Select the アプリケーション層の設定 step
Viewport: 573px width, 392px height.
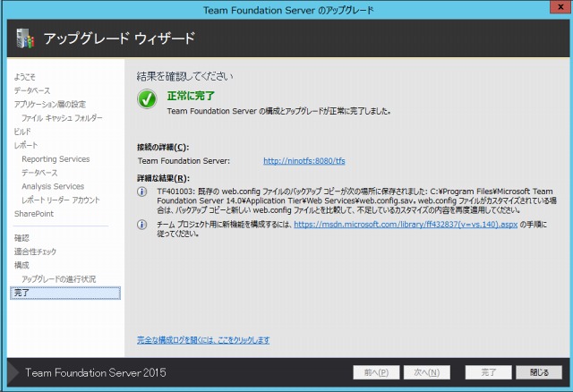(x=50, y=105)
